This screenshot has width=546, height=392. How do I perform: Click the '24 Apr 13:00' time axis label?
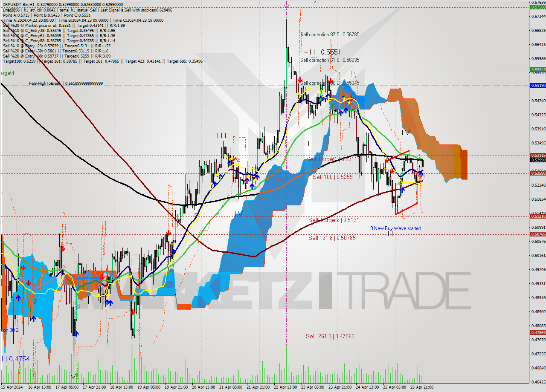click(x=367, y=387)
